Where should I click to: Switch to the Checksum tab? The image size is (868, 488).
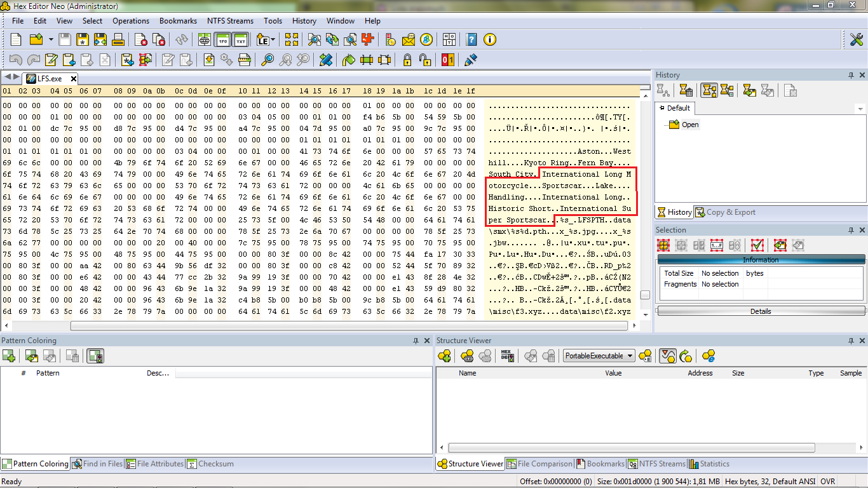pyautogui.click(x=210, y=464)
